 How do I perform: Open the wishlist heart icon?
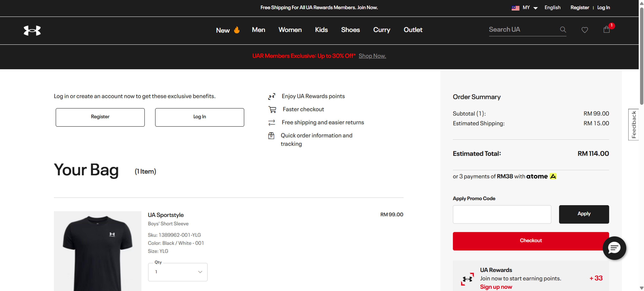click(x=584, y=30)
